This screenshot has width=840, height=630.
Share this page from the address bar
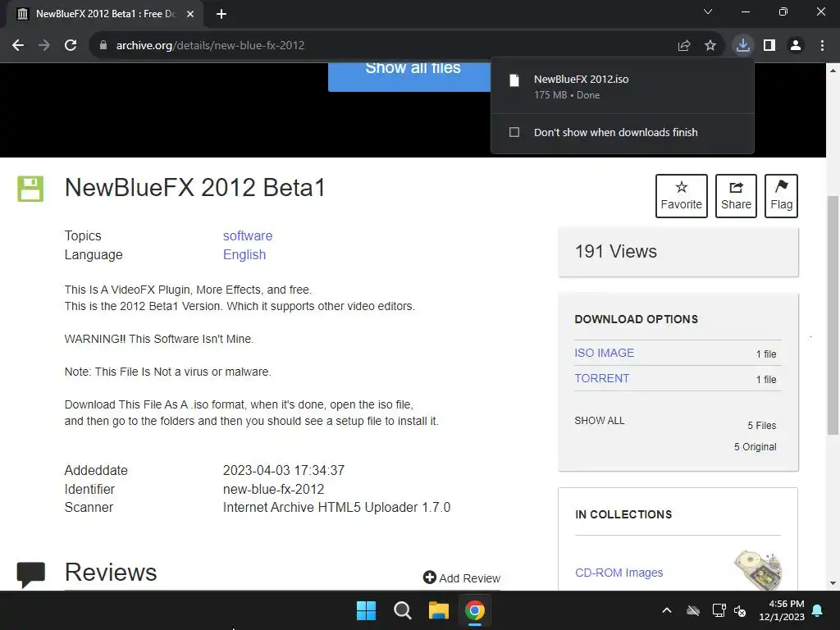pyautogui.click(x=684, y=46)
